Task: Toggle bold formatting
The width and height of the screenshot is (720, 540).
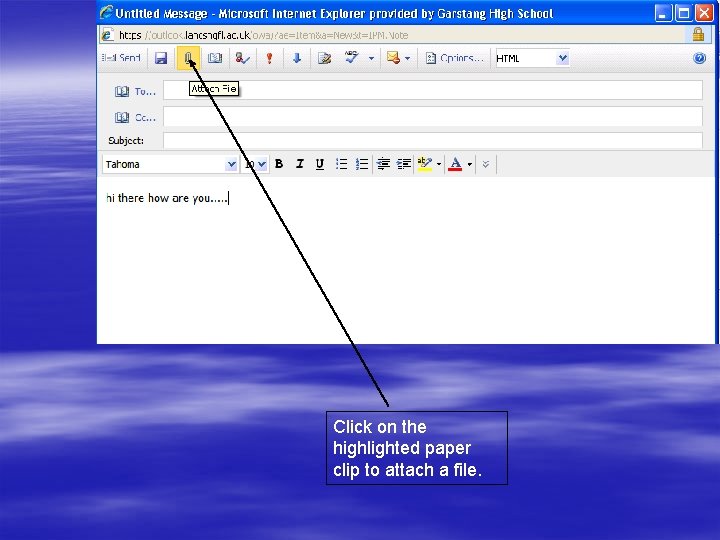Action: [279, 164]
